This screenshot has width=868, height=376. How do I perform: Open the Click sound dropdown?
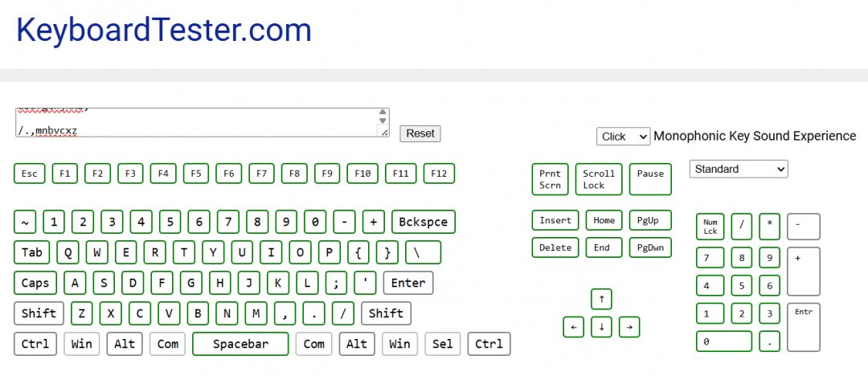tap(623, 137)
